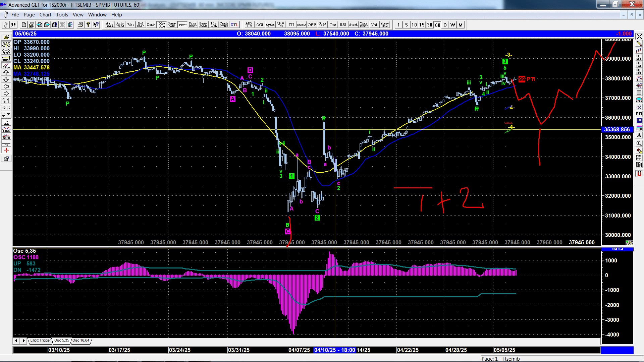Open the Help menu
644x362 pixels.
(117, 15)
